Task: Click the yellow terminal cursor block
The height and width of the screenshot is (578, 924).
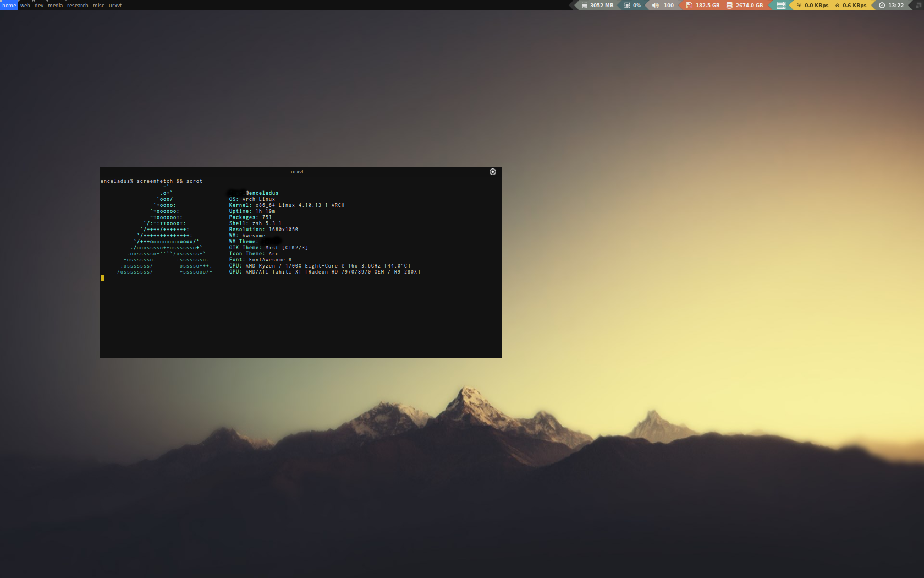Action: pyautogui.click(x=102, y=278)
